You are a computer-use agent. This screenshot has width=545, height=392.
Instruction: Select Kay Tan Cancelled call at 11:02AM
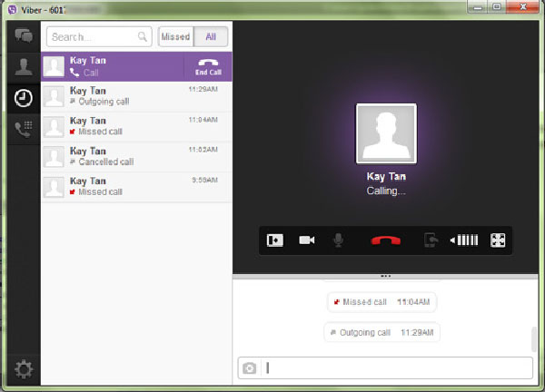pos(136,157)
